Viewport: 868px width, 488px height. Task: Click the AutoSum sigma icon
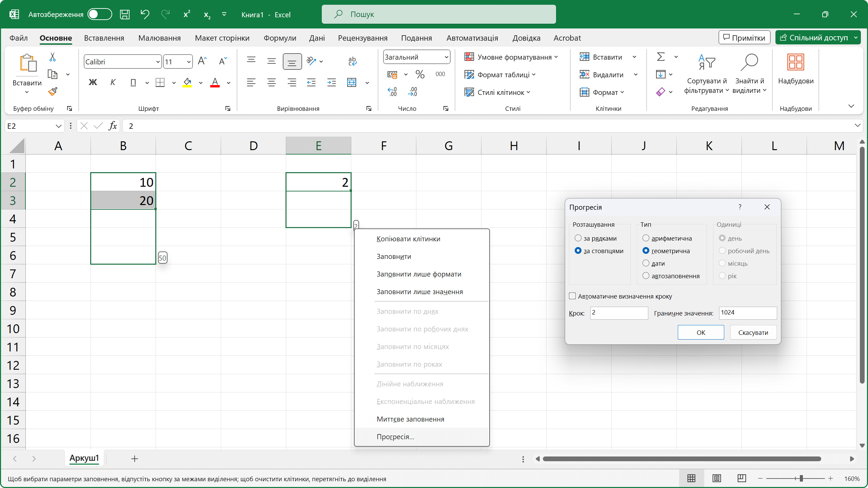661,57
